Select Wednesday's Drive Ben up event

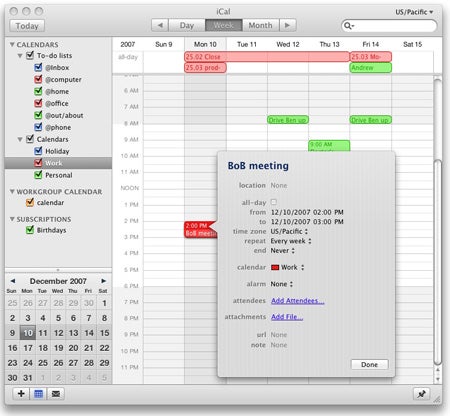pyautogui.click(x=288, y=120)
